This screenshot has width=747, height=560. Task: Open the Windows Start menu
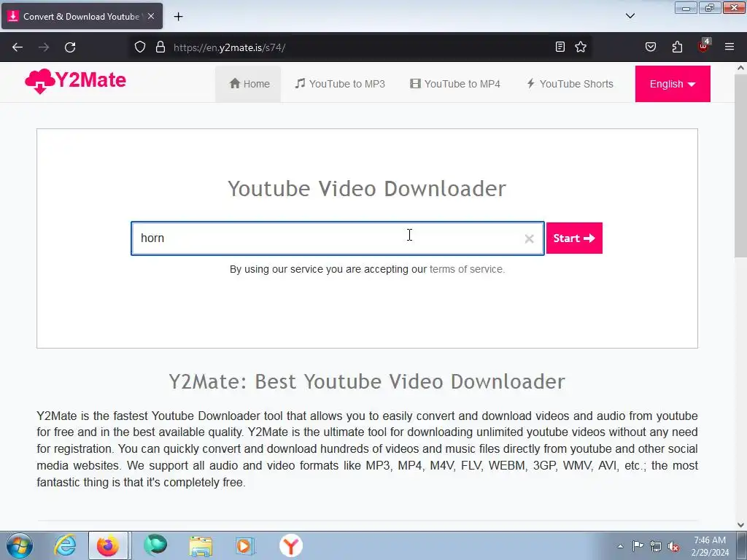tap(20, 545)
